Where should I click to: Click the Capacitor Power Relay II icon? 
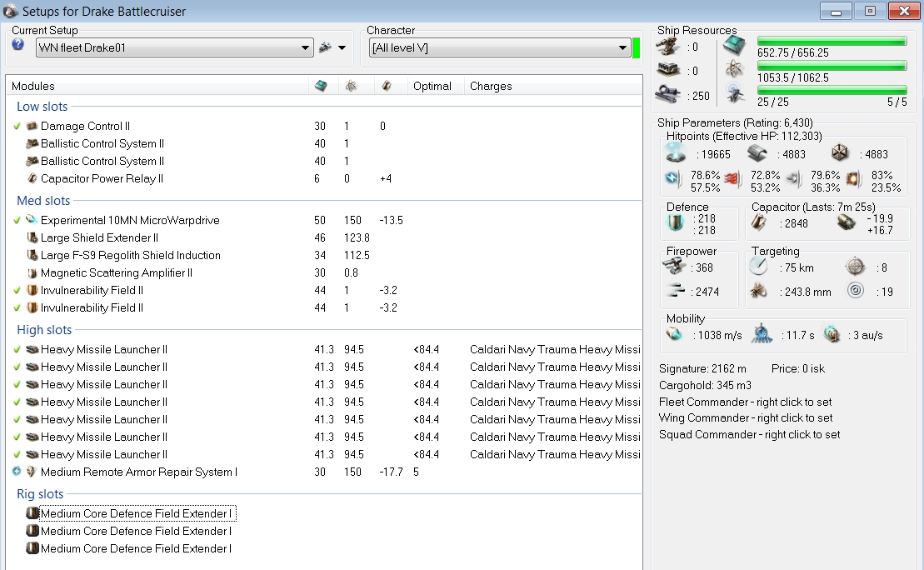pyautogui.click(x=32, y=178)
